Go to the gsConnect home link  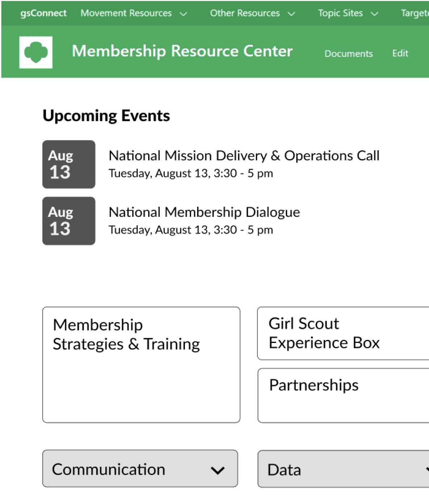click(43, 13)
